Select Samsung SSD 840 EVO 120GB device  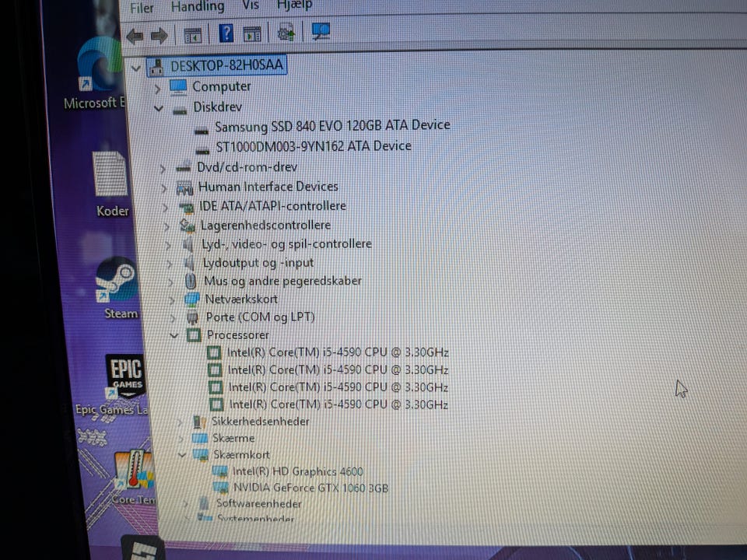(x=332, y=126)
